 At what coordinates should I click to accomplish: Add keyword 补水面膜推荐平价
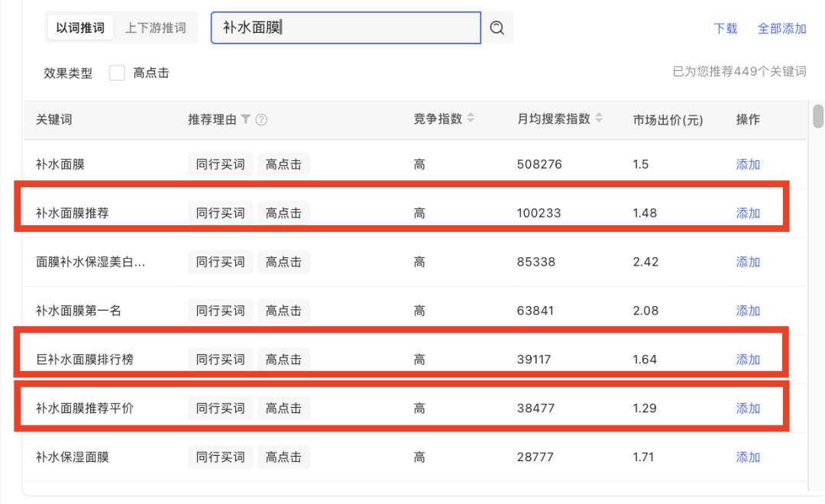tap(748, 409)
